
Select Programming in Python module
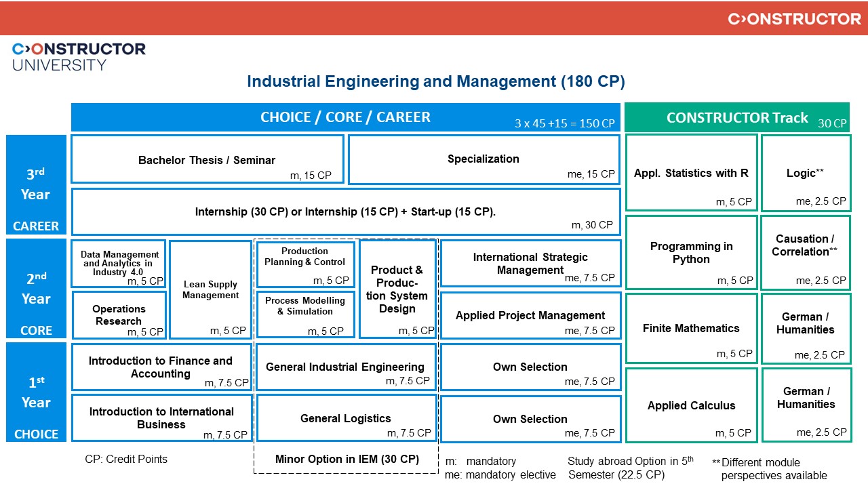pyautogui.click(x=691, y=253)
